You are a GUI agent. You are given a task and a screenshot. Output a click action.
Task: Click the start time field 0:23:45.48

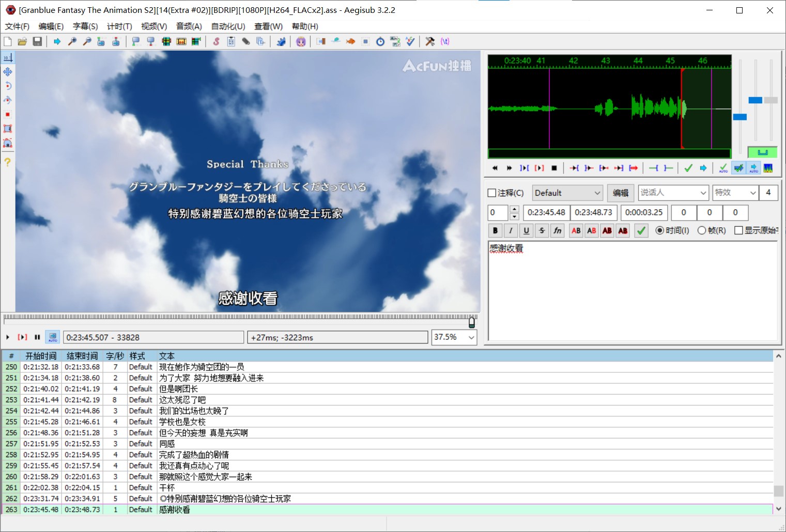[546, 212]
